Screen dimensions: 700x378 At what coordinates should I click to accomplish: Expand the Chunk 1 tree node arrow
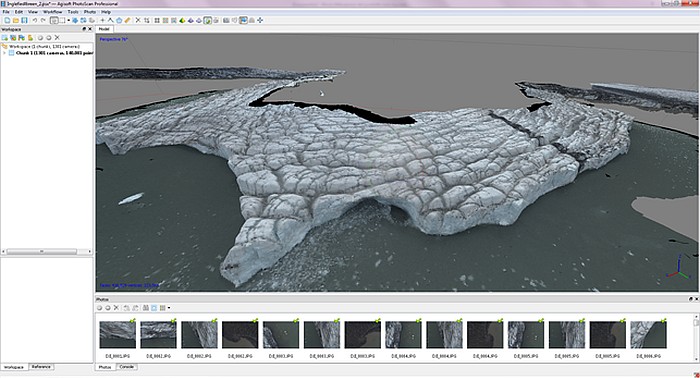coord(4,53)
